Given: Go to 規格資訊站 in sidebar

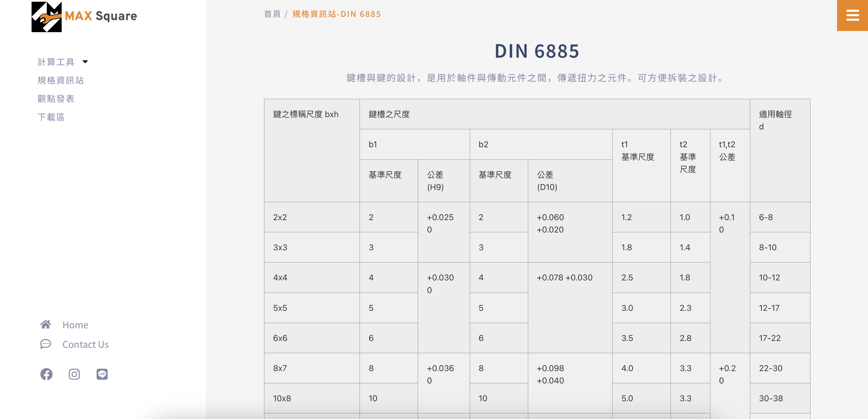Looking at the screenshot, I should click(x=61, y=80).
